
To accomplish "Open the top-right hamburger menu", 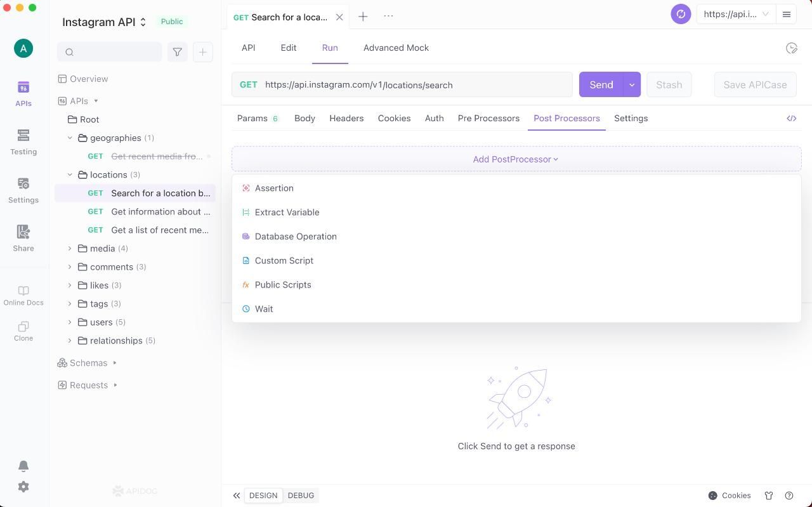I will [x=787, y=14].
